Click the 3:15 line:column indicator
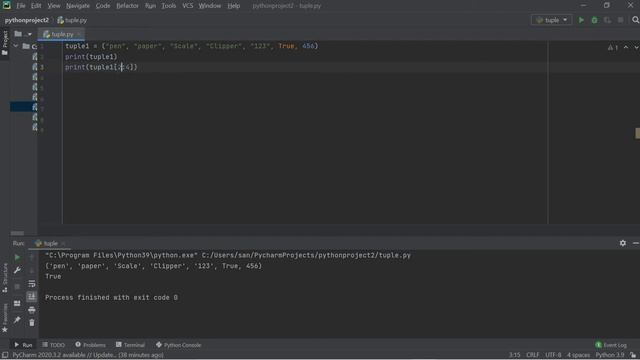Image resolution: width=640 pixels, height=360 pixels. pos(514,355)
